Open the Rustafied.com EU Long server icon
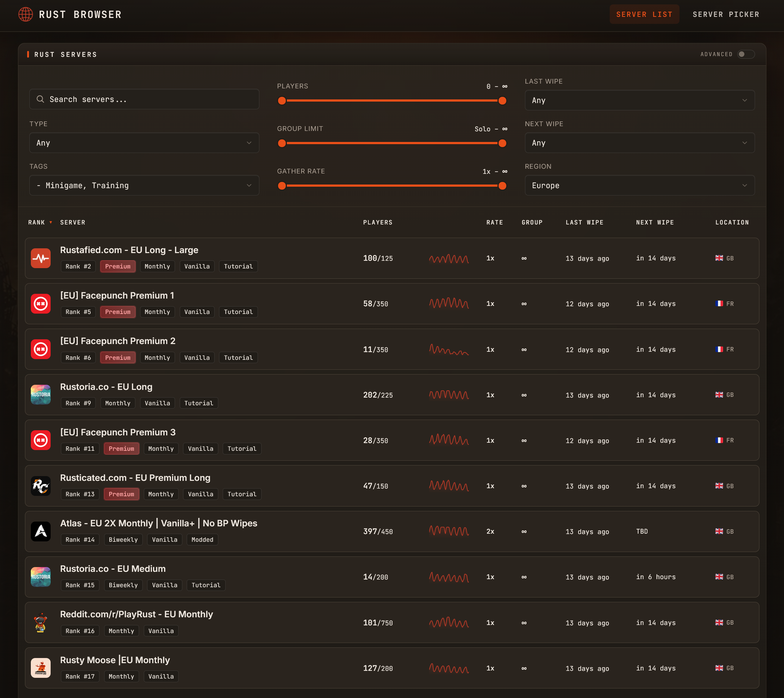The image size is (784, 698). coord(41,258)
